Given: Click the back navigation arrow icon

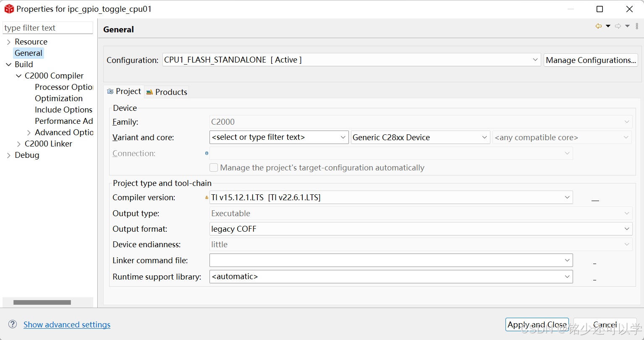Looking at the screenshot, I should click(x=599, y=26).
